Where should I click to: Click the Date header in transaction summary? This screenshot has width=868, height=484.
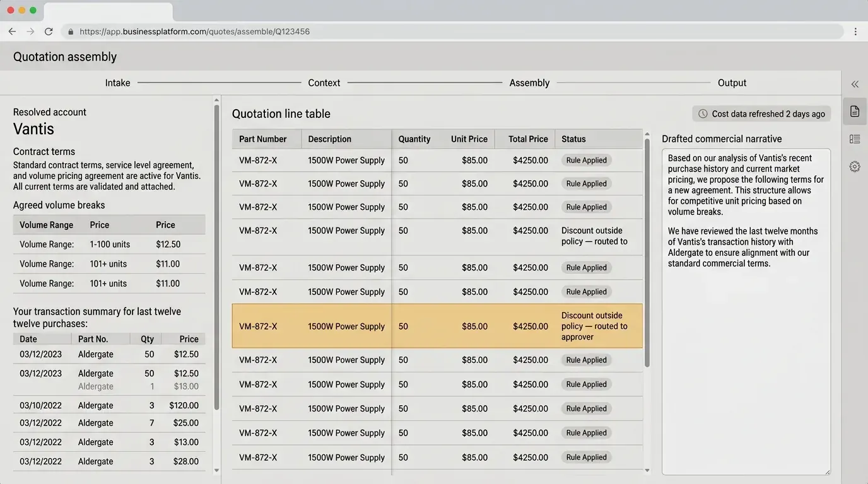coord(28,339)
